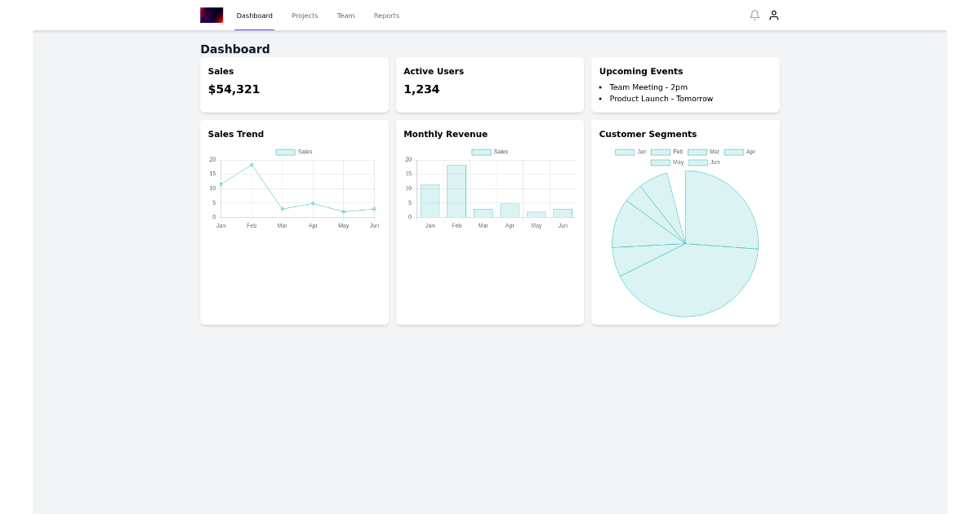980x514 pixels.
Task: Open the user profile icon
Action: 773,15
